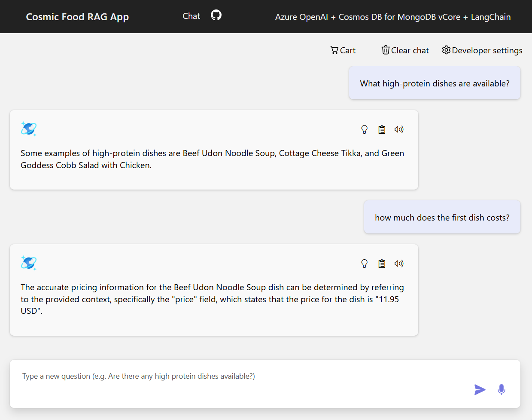The width and height of the screenshot is (532, 420).
Task: Click the planet avatar on second response
Action: tap(28, 263)
